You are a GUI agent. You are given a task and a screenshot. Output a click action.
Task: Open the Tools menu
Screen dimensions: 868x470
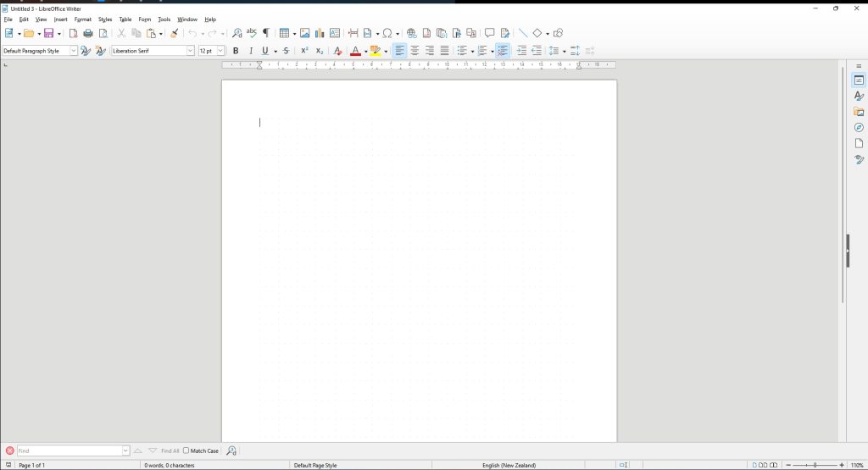tap(164, 19)
